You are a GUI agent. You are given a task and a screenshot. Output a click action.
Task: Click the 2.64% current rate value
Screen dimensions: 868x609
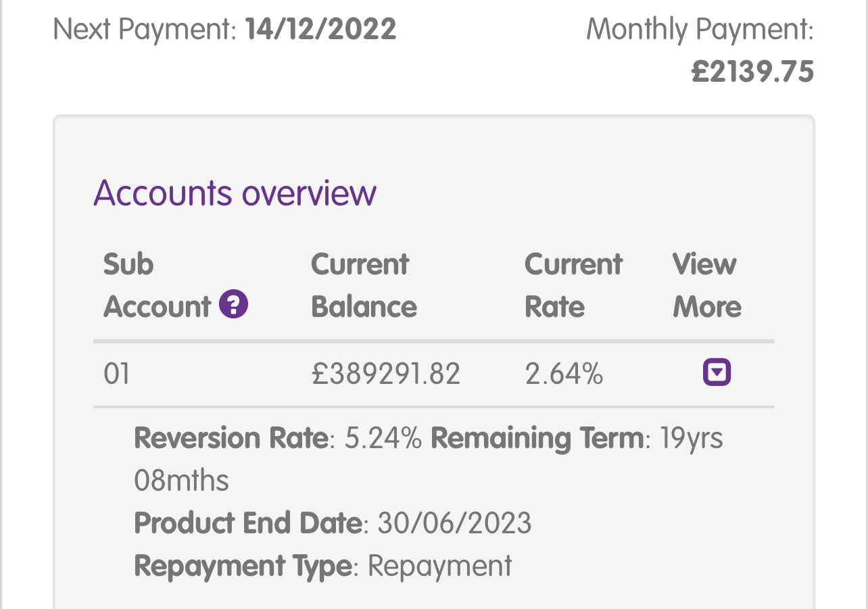point(564,374)
